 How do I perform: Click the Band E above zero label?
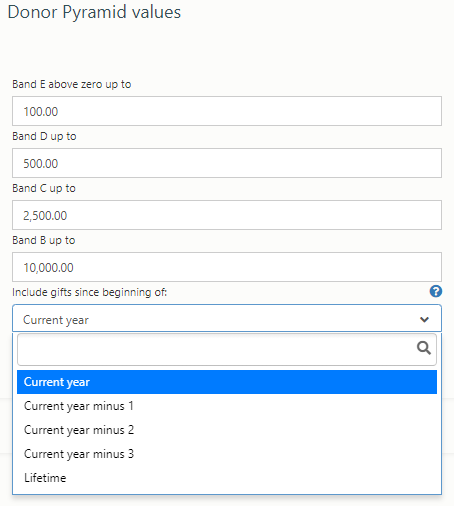click(72, 84)
